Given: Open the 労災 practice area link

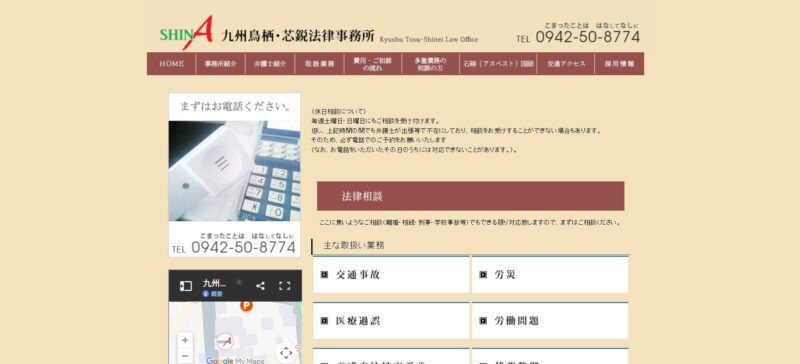Looking at the screenshot, I should 550,275.
